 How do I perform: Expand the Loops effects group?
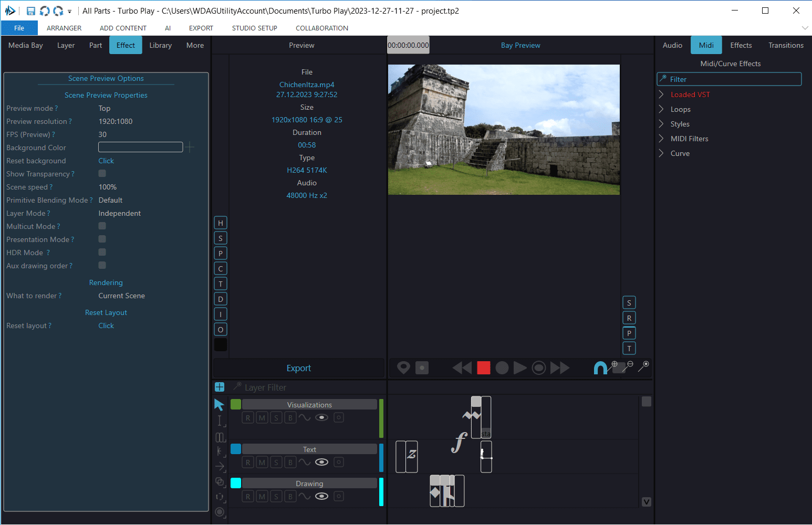click(x=661, y=109)
